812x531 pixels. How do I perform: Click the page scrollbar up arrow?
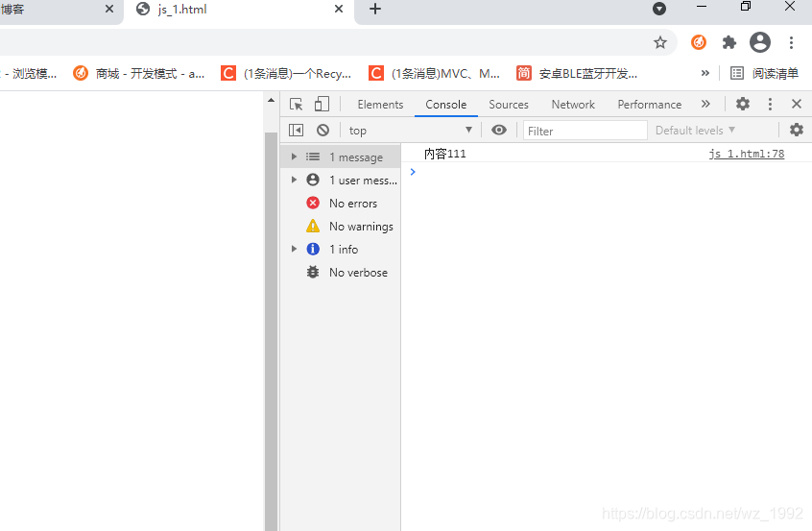[x=272, y=100]
